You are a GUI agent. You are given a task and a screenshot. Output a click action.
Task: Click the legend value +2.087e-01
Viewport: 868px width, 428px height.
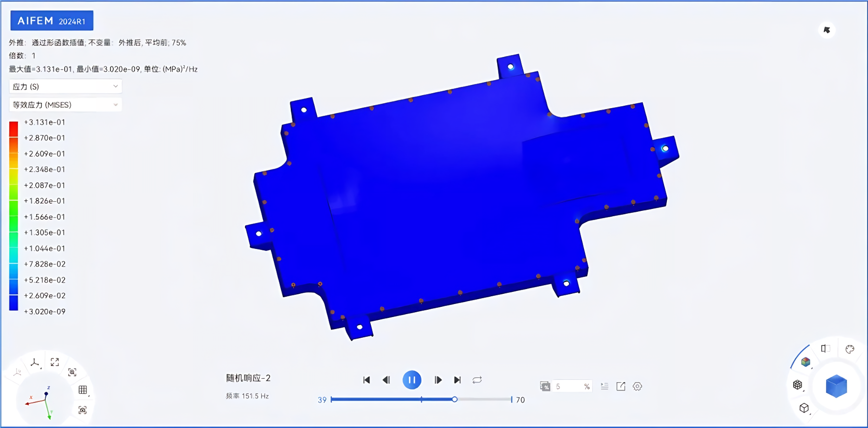[44, 185]
